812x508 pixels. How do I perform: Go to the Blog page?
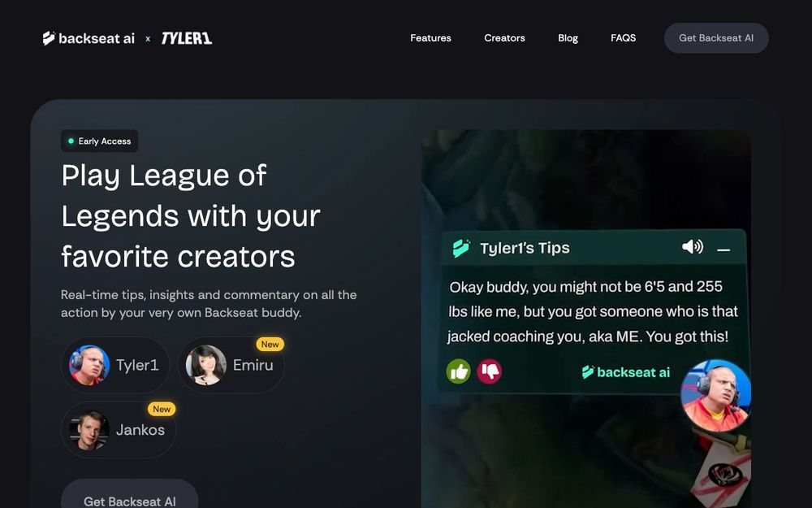point(568,38)
